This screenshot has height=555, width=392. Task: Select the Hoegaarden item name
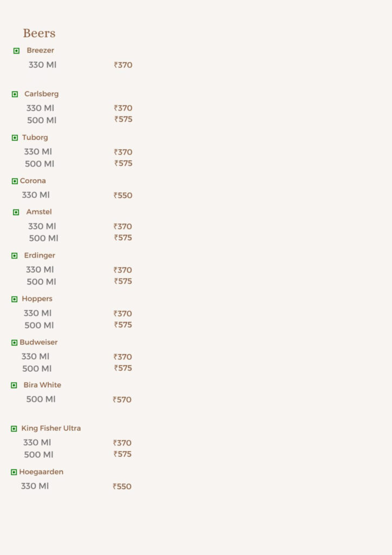41,472
